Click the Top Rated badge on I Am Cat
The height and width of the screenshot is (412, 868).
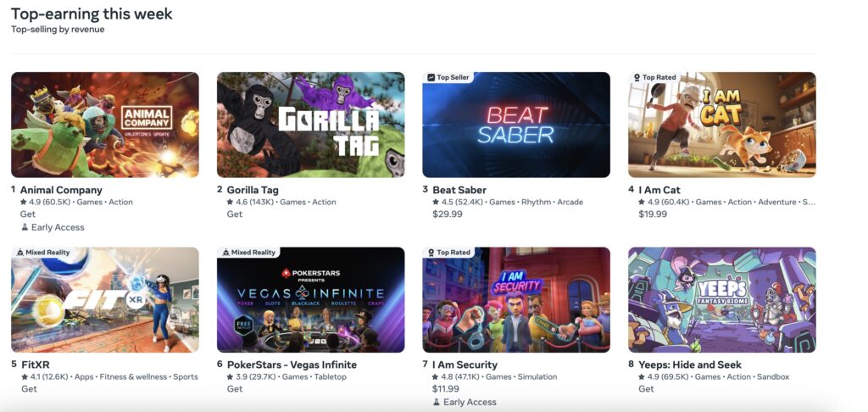click(x=654, y=77)
